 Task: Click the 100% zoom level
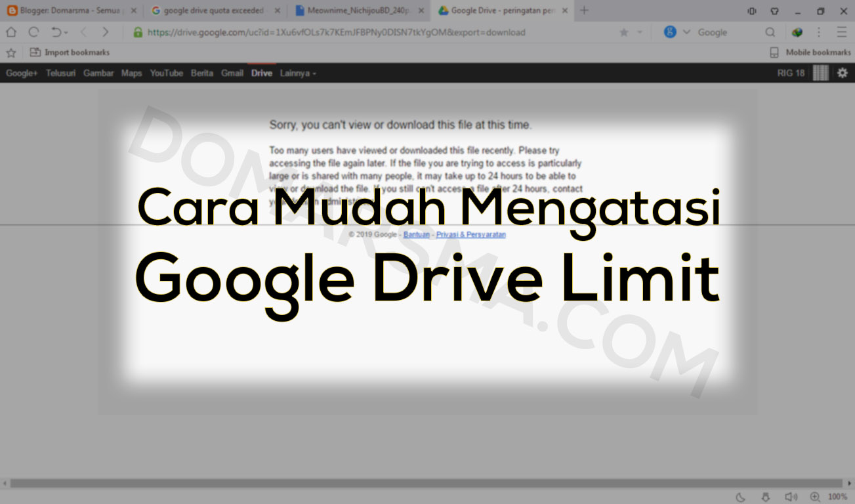click(837, 497)
